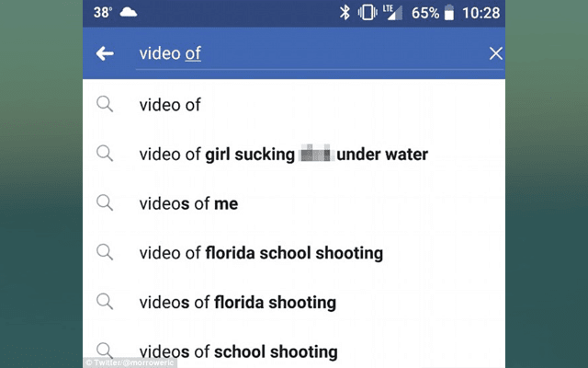Image resolution: width=588 pixels, height=368 pixels.
Task: Tap the cloud weather icon
Action: [x=128, y=13]
